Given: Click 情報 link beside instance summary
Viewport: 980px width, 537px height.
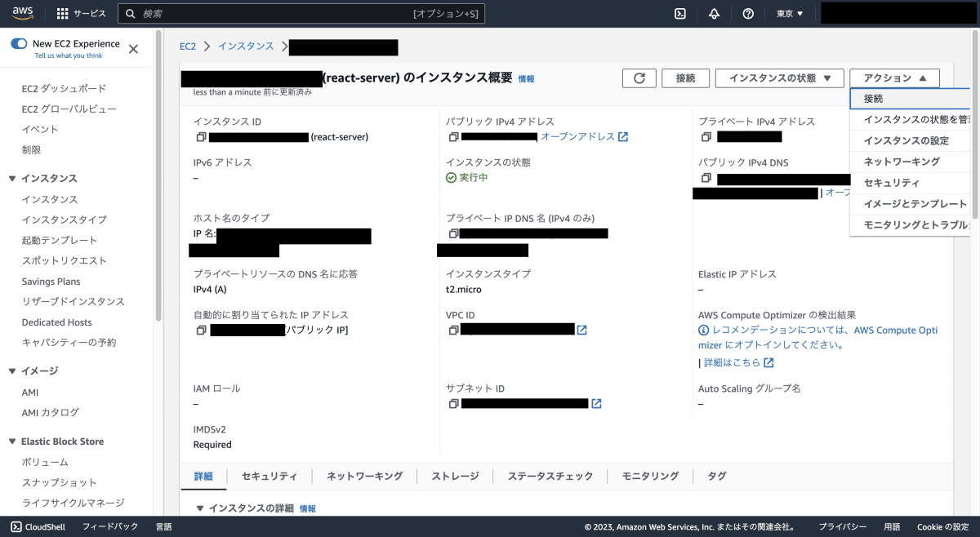Looking at the screenshot, I should click(526, 79).
